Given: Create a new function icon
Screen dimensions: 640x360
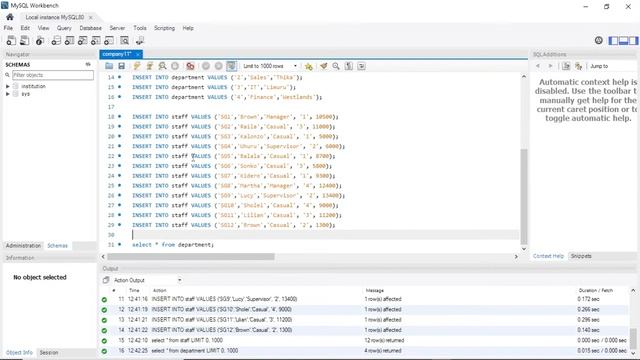Looking at the screenshot, I should 109,40.
